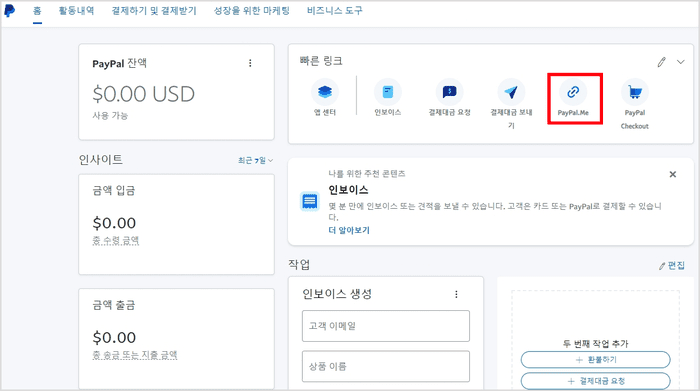Click the 금액 입금 card heading
Image resolution: width=700 pixels, height=391 pixels.
tap(113, 191)
